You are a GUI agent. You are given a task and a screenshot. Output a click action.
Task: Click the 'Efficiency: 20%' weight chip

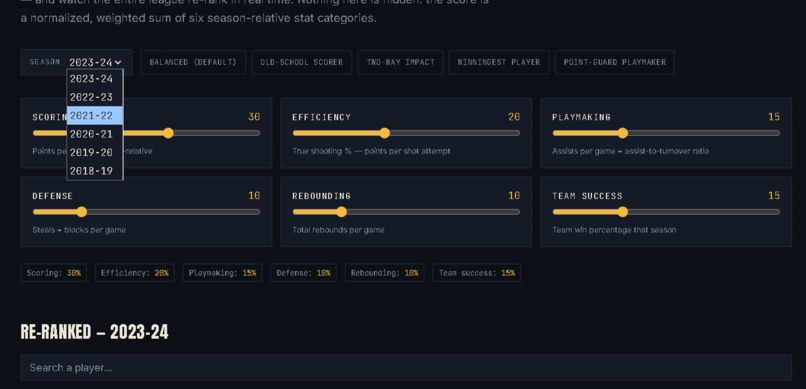point(135,273)
